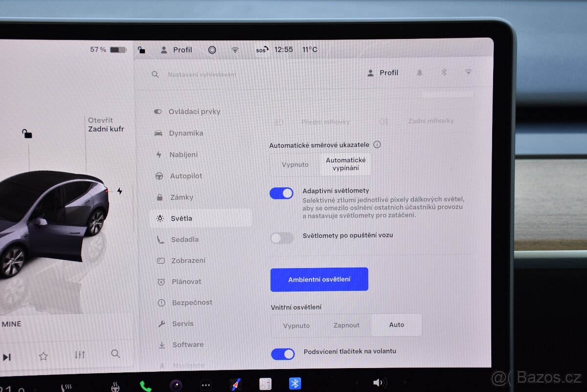The image size is (587, 392).
Task: Enable Světlomety po opuštění vozu
Action: (x=281, y=238)
